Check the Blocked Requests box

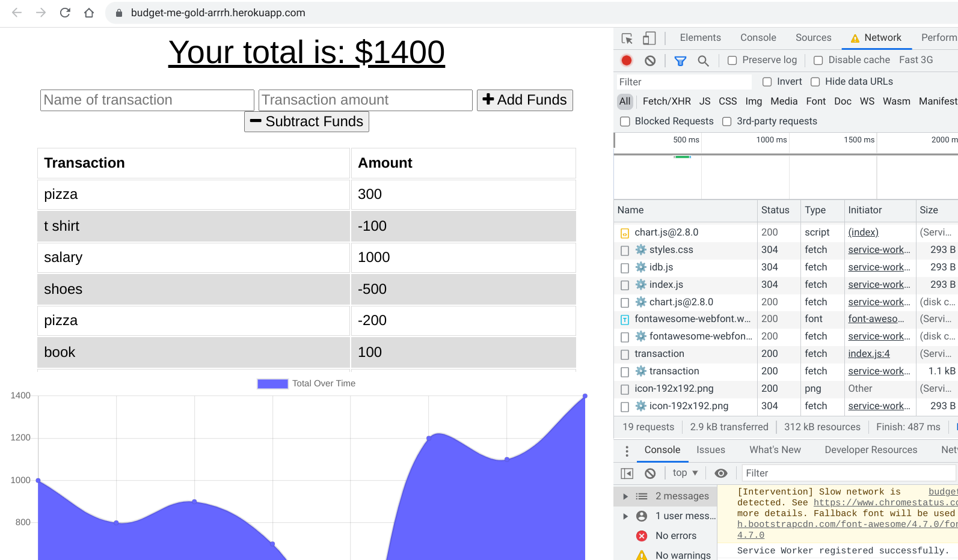[x=625, y=121]
